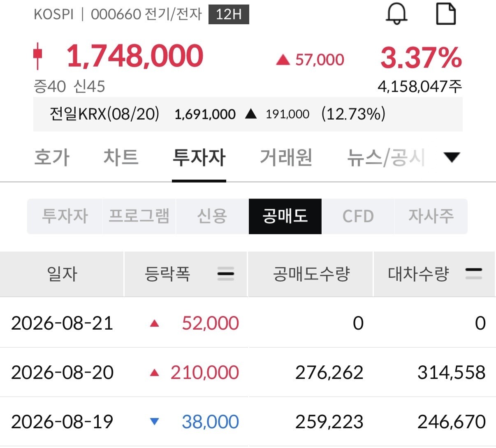Screen dimensions: 496x448
Task: Switch to the 차트 tab
Action: point(121,157)
